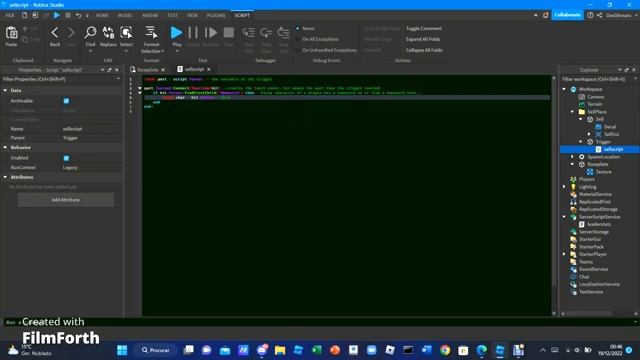This screenshot has height=360, width=640.
Task: Close the sellscript editor tab
Action: [x=209, y=69]
